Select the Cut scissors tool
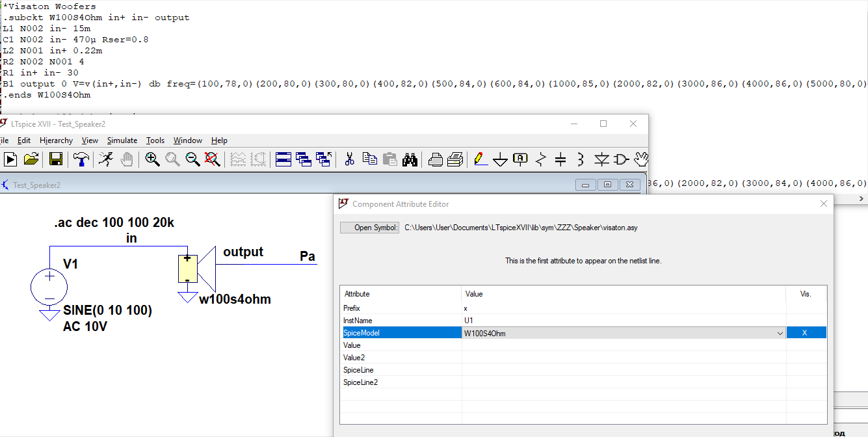 coord(349,159)
